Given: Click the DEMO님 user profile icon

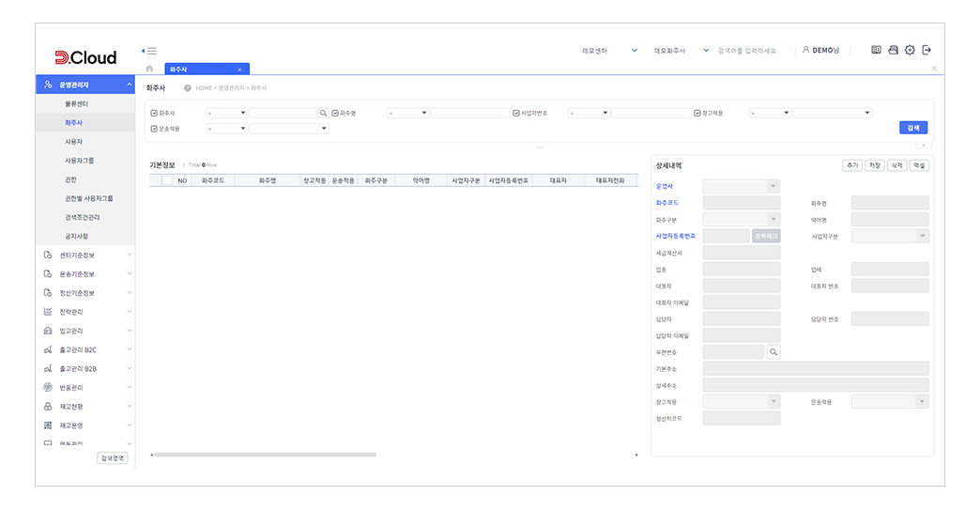Looking at the screenshot, I should point(805,50).
